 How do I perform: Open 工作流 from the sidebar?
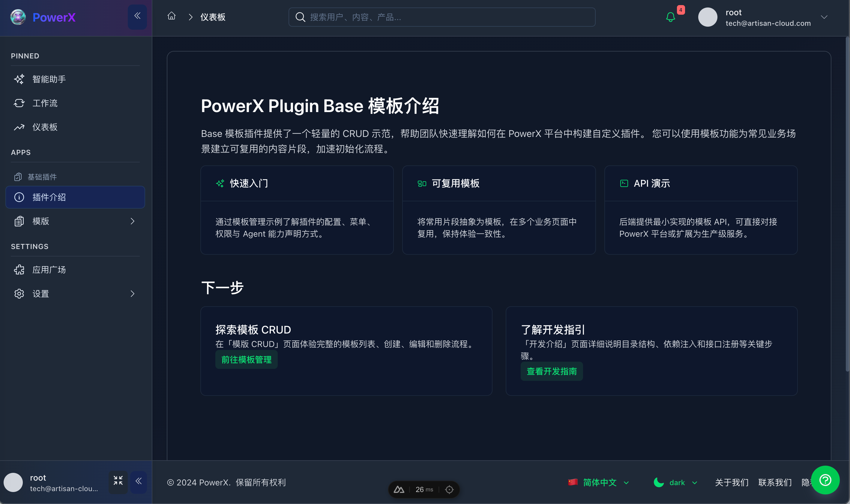(45, 103)
